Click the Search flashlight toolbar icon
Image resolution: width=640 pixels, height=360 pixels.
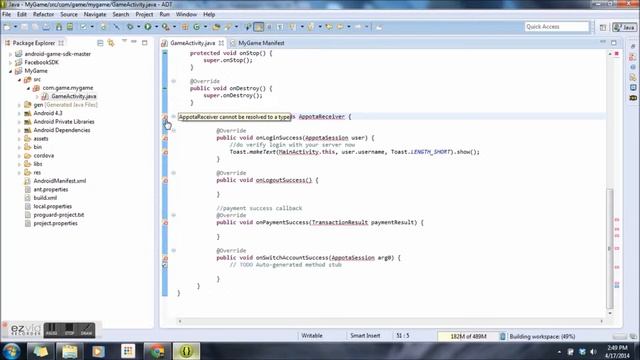click(228, 27)
